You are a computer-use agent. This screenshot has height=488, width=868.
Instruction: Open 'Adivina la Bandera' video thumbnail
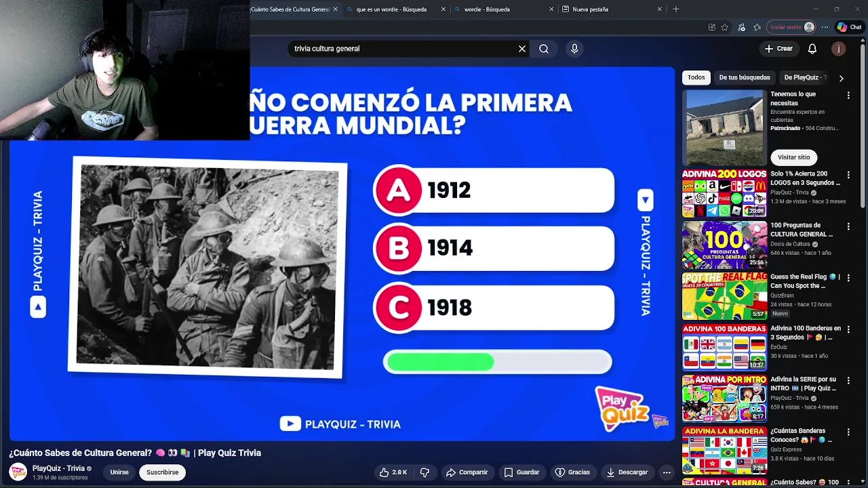coord(724,450)
